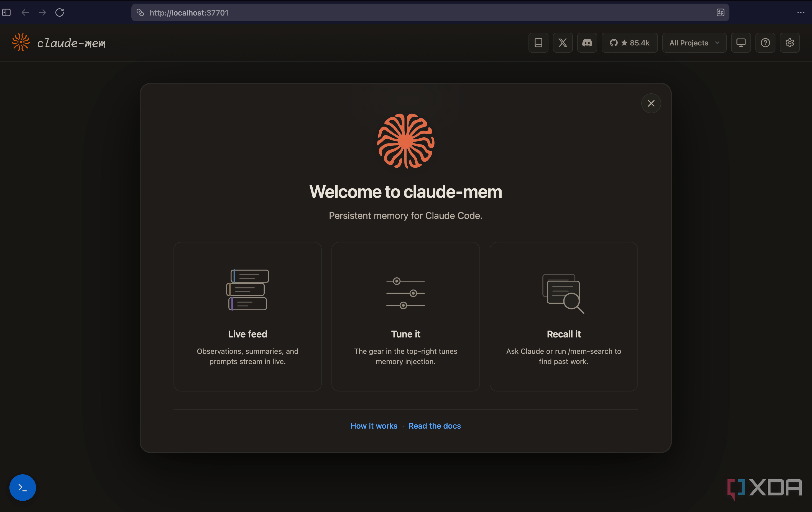The image size is (812, 512).
Task: Click the browser reload icon
Action: [60, 12]
